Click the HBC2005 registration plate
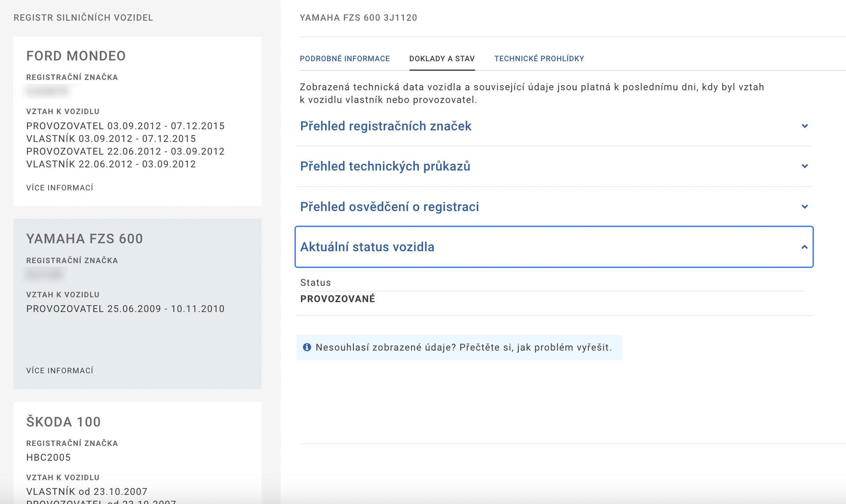This screenshot has width=846, height=504. coord(48,457)
